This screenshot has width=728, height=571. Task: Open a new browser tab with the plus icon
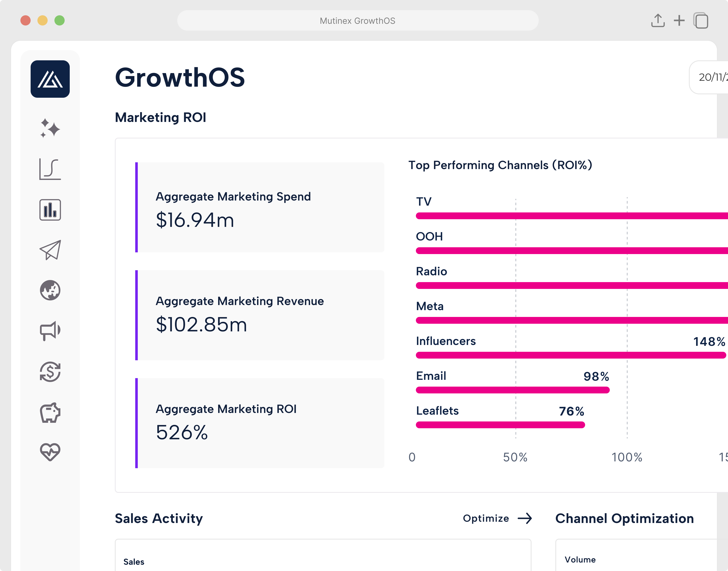coord(680,21)
